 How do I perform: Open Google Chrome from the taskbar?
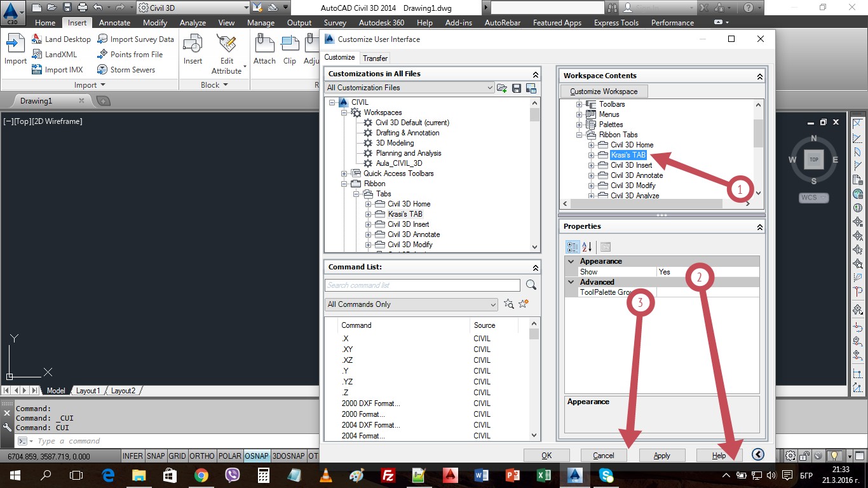[201, 475]
